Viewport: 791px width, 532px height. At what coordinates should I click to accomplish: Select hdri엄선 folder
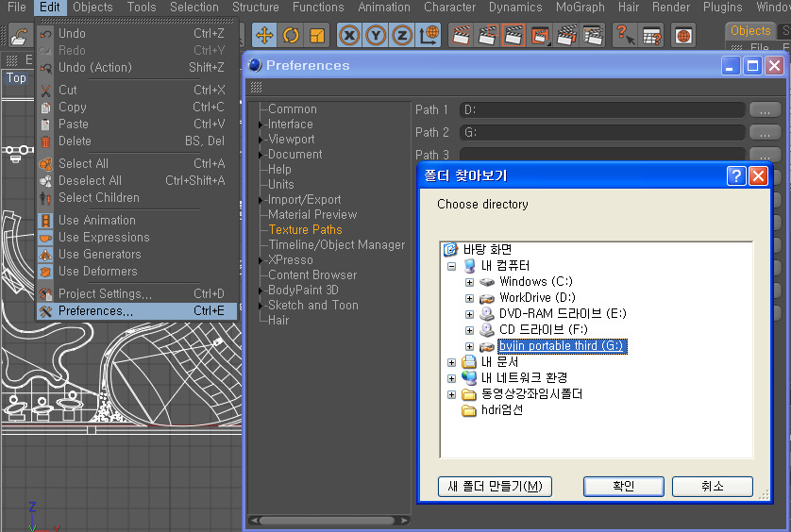(x=502, y=410)
